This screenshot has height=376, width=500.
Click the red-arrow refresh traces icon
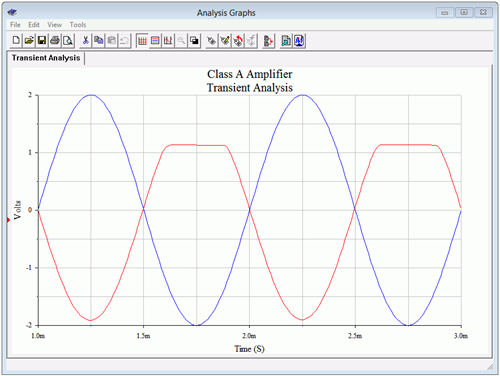point(238,41)
